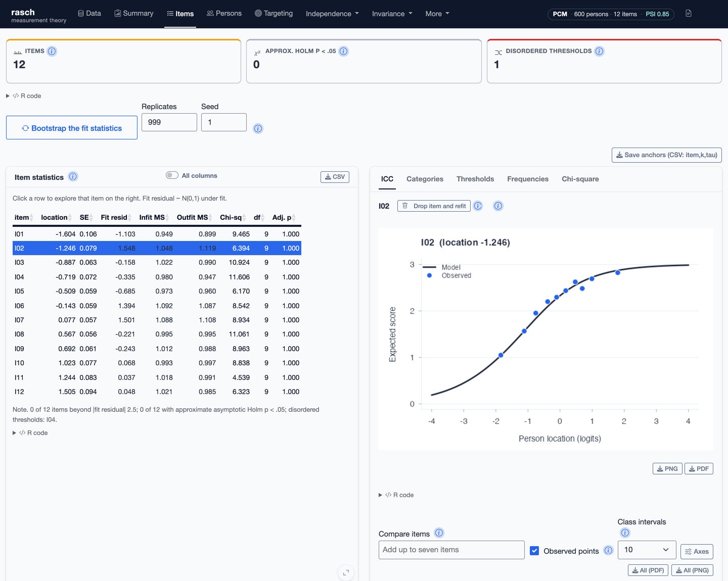
Task: Open info icon beside Compare items
Action: 439,533
